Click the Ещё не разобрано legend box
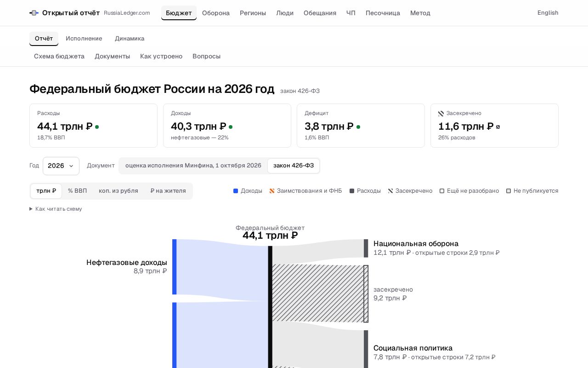588x368 pixels. [442, 191]
